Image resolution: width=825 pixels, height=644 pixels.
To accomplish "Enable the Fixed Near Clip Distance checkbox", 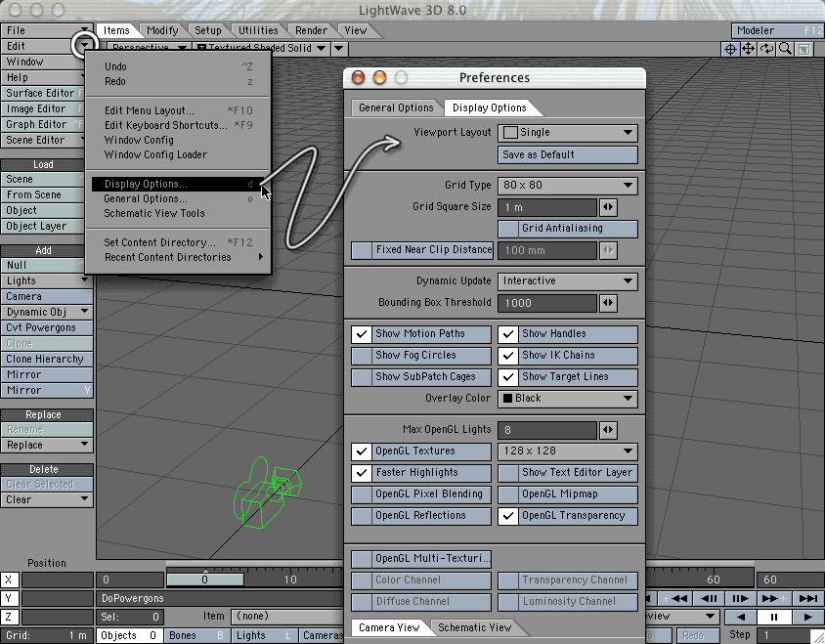I will [362, 250].
